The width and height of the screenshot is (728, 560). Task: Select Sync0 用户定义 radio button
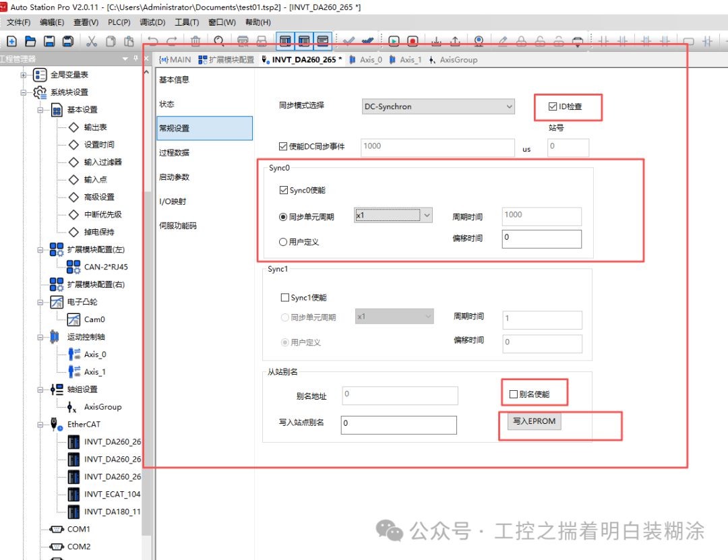[x=282, y=242]
